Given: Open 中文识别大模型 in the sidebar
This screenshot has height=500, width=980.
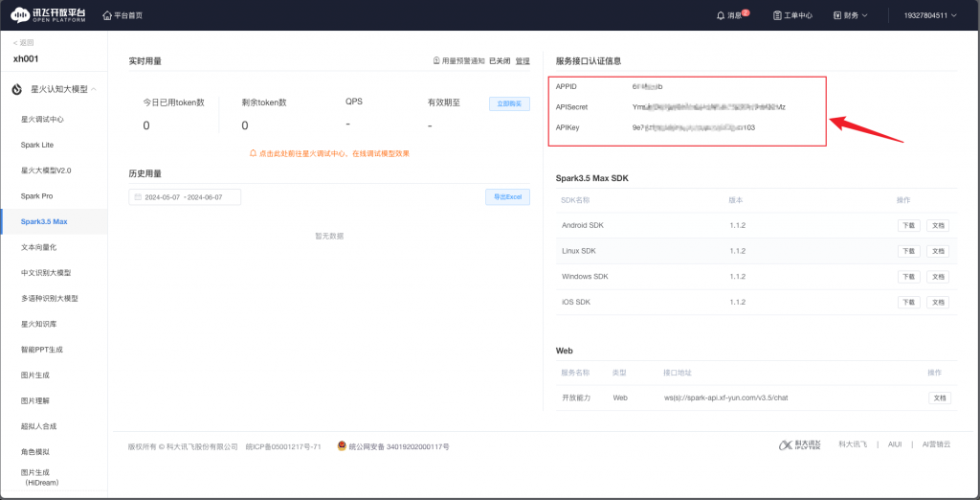Looking at the screenshot, I should click(46, 273).
